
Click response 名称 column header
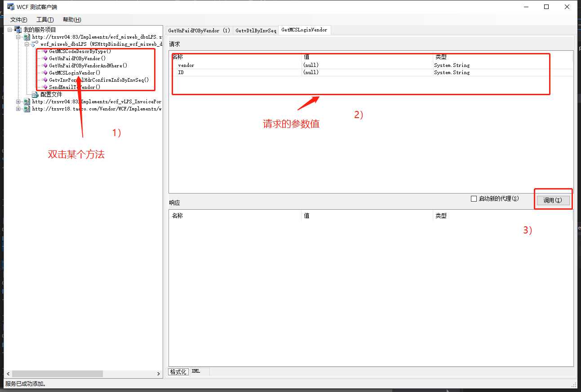[x=235, y=216]
